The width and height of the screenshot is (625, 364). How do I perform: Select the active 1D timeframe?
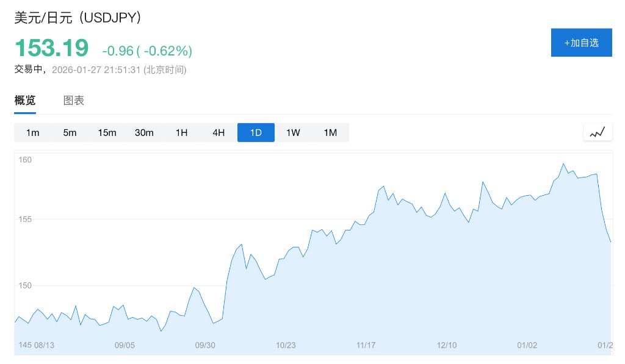pyautogui.click(x=256, y=132)
